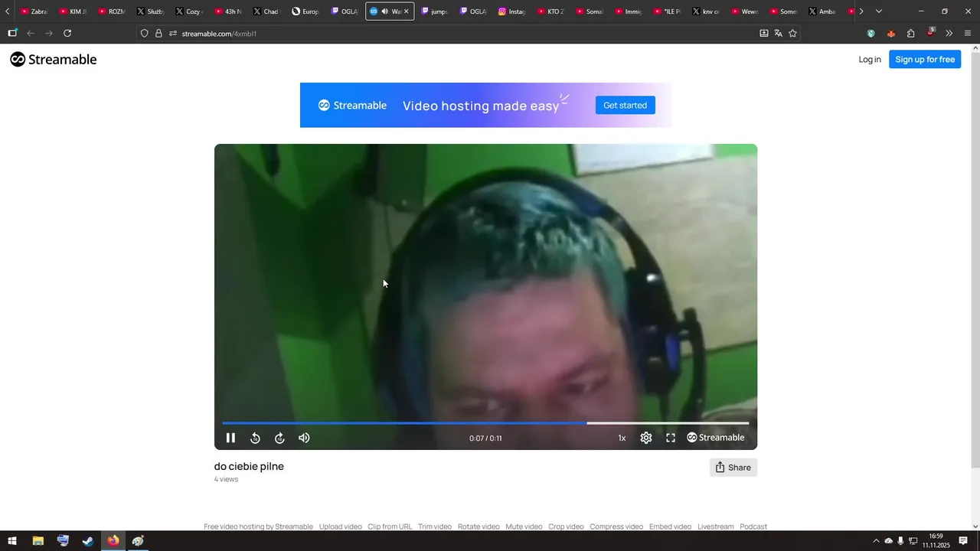980x551 pixels.
Task: Open the Embed video link
Action: click(x=670, y=527)
